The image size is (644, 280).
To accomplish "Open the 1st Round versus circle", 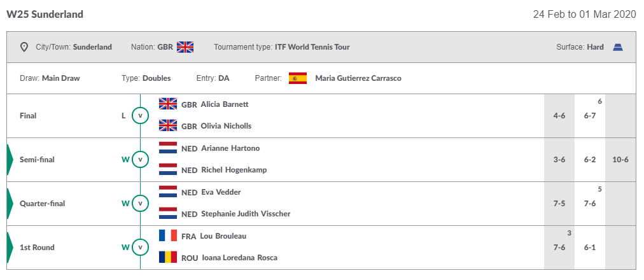I will click(x=140, y=248).
